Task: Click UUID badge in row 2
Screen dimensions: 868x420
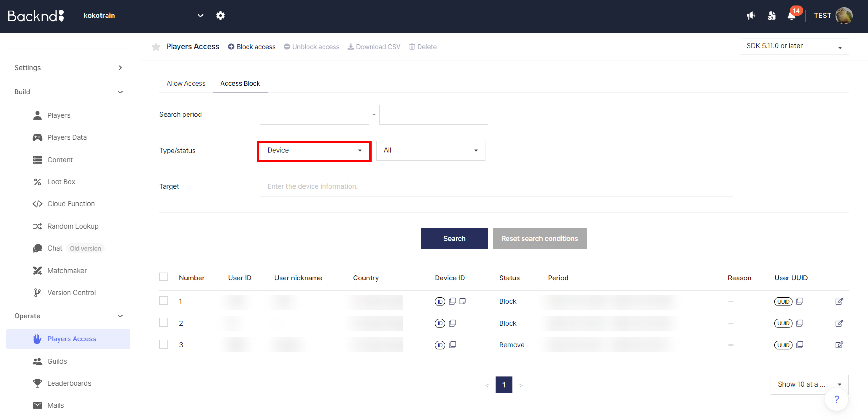Action: point(783,323)
